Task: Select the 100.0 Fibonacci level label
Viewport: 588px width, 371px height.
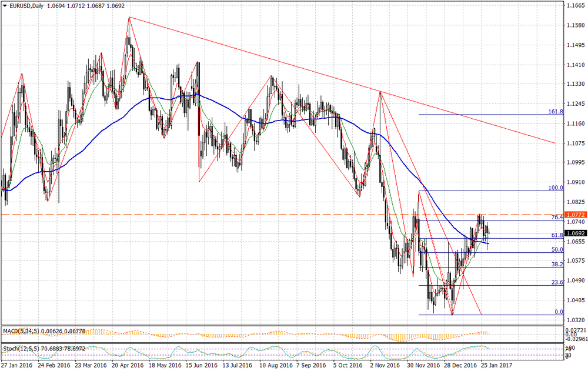Action: [x=556, y=188]
